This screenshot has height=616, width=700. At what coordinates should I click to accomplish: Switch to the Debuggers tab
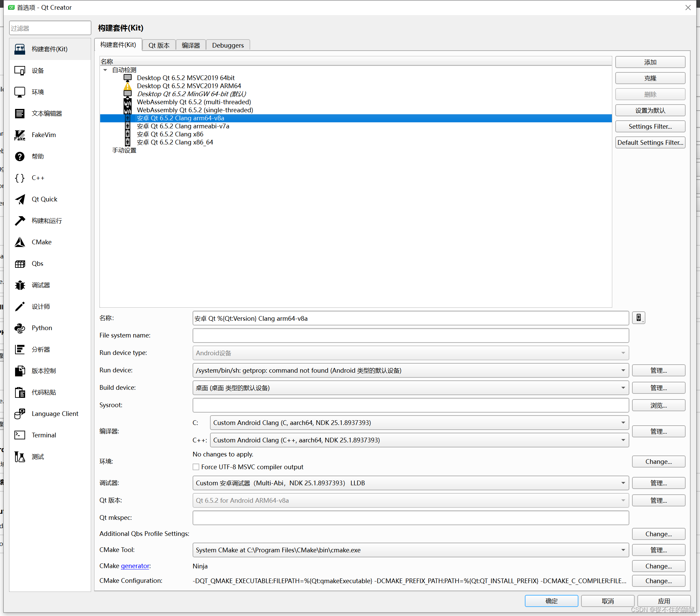228,45
